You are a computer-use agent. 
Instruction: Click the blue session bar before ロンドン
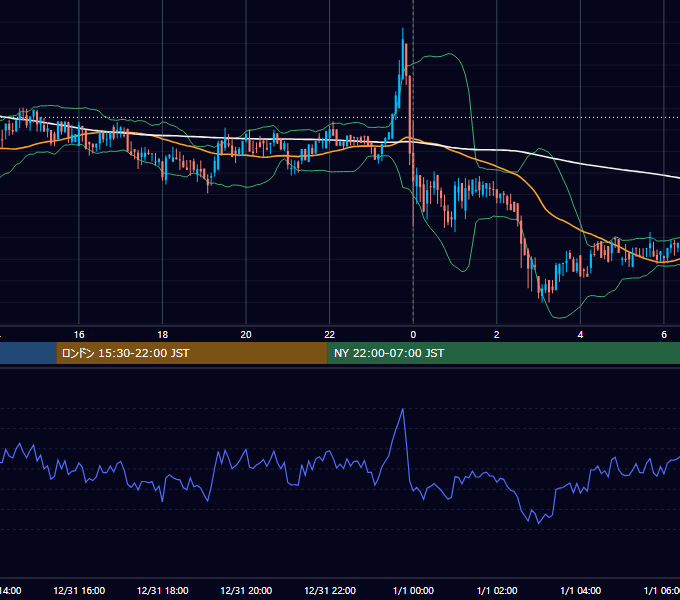coord(28,353)
